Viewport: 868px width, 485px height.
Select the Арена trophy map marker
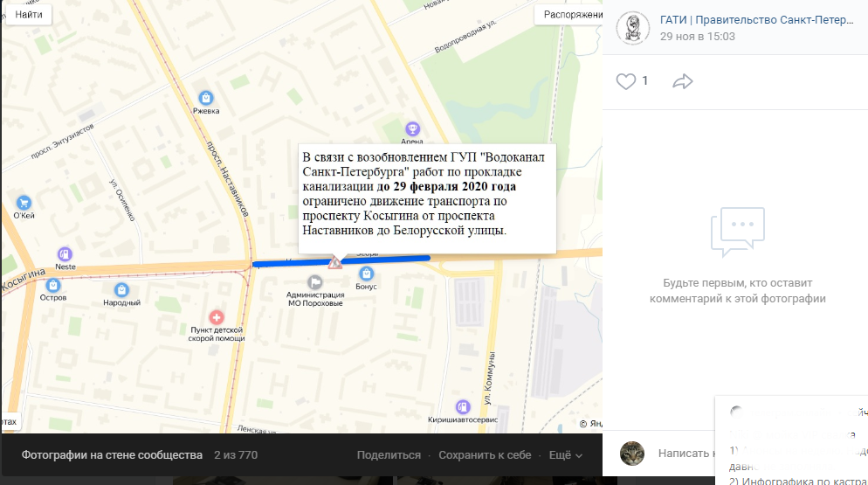tap(412, 129)
